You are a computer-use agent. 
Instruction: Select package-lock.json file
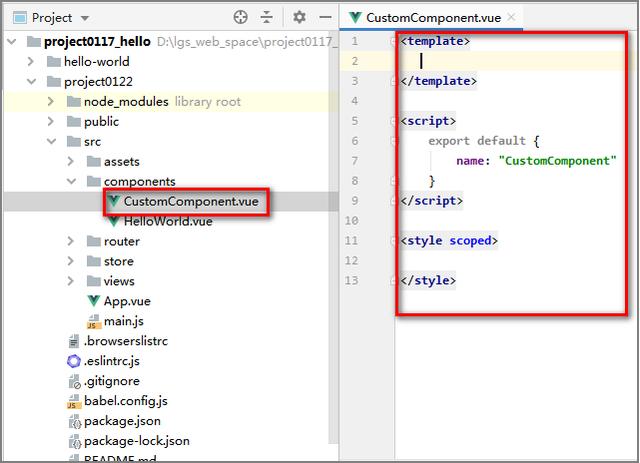(x=137, y=441)
